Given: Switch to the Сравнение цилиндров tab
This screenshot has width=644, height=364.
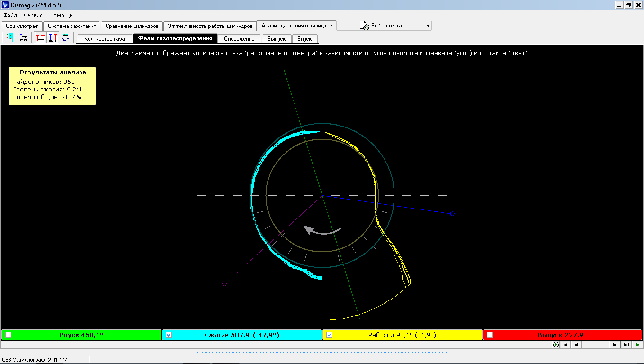Looking at the screenshot, I should 132,26.
